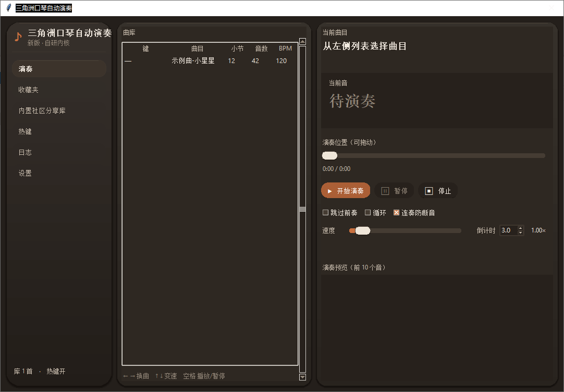
Task: Click the 热键开 status text
Action: pyautogui.click(x=56, y=371)
